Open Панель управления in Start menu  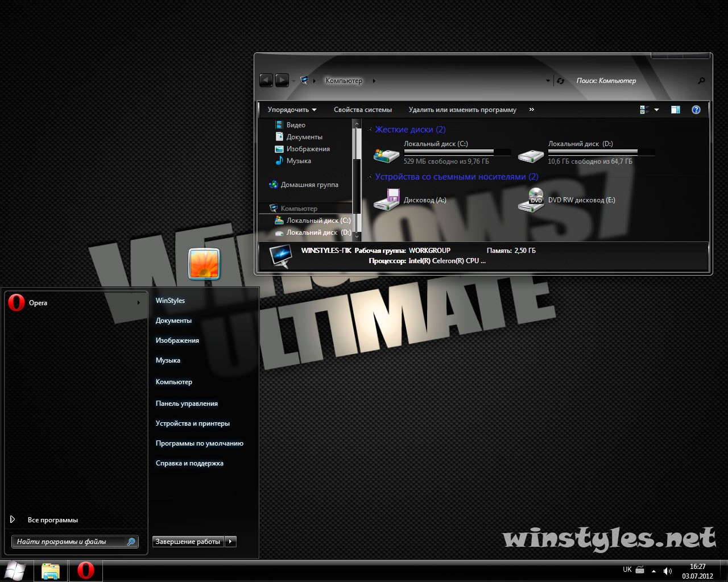click(x=187, y=404)
